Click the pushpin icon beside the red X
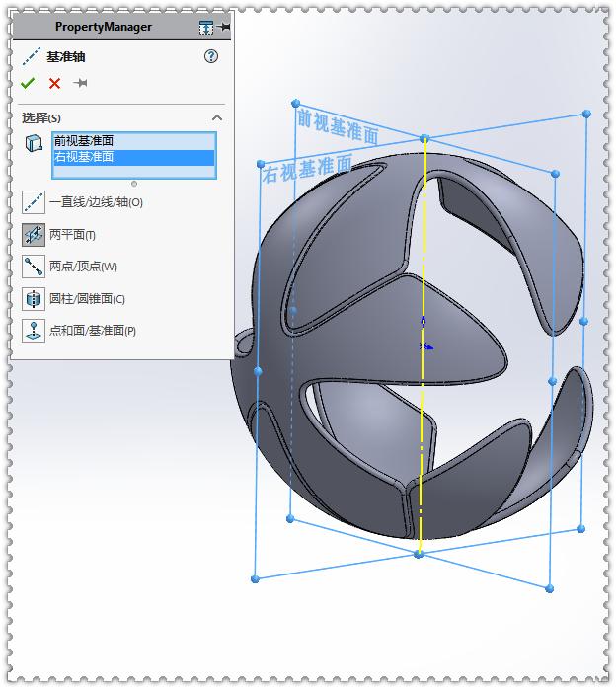Image resolution: width=616 pixels, height=689 pixels. (x=80, y=83)
